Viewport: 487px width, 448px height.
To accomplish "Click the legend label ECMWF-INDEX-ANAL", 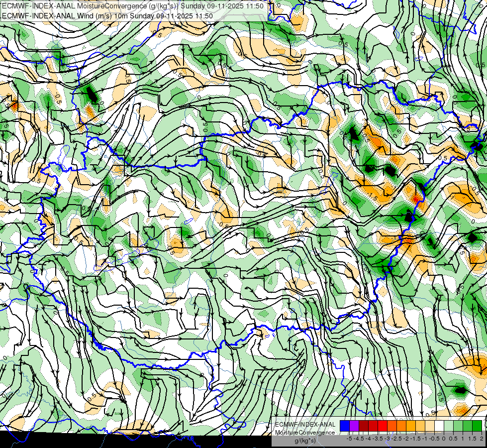I will pyautogui.click(x=305, y=425).
